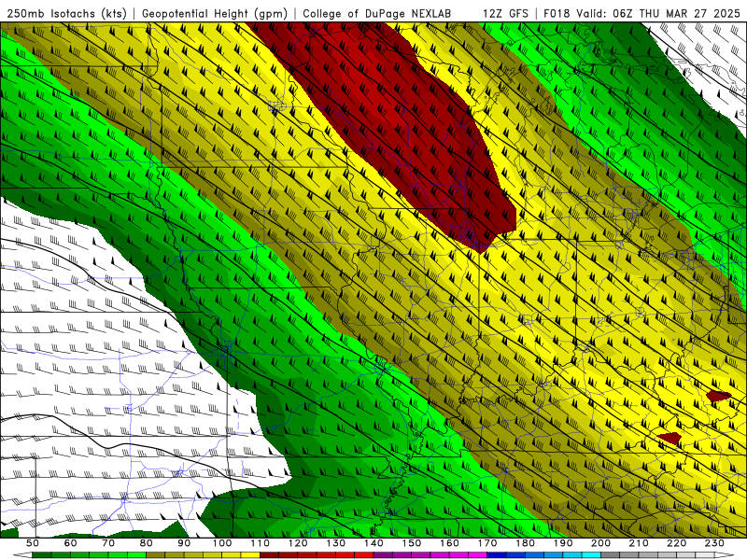Click the 'Geopotential Height (gpm)' header label

(215, 14)
